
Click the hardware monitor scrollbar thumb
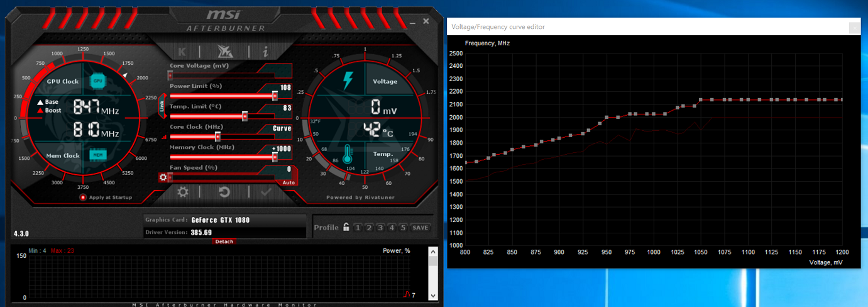(433, 261)
